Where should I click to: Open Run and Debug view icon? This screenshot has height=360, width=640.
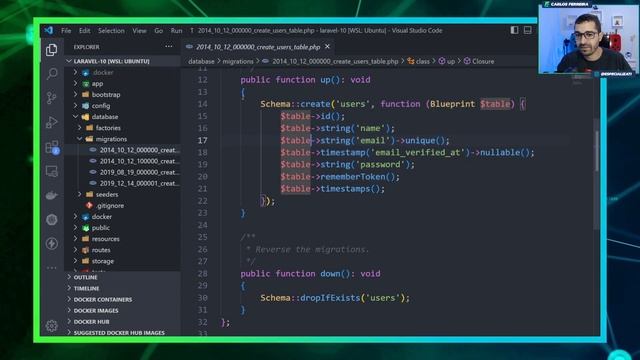51,122
